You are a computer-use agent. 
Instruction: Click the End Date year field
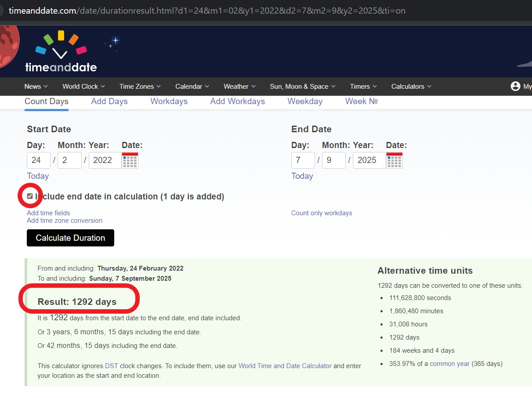369,160
